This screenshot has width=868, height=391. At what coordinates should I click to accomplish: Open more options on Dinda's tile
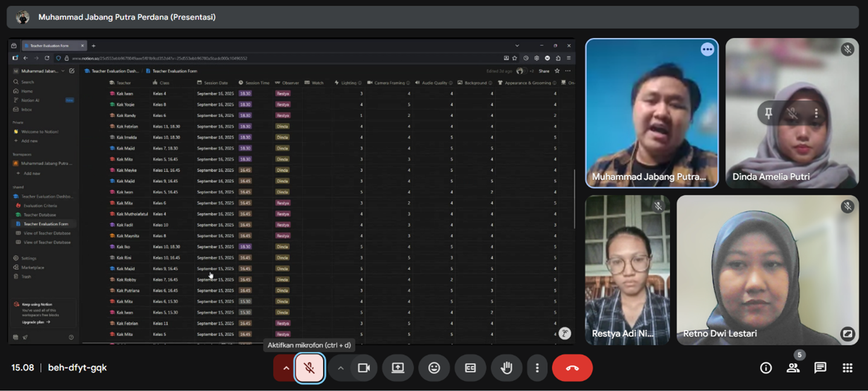pyautogui.click(x=816, y=114)
